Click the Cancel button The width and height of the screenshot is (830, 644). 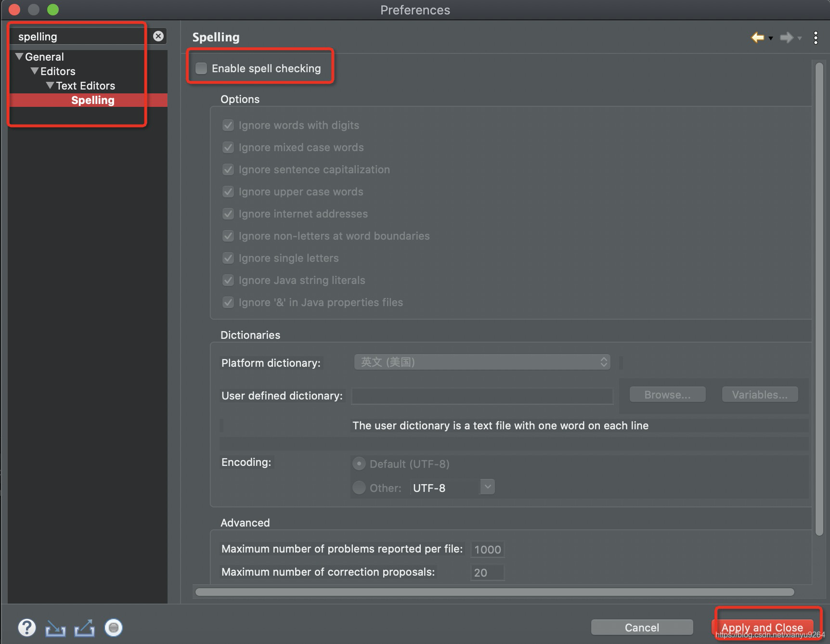(x=642, y=628)
